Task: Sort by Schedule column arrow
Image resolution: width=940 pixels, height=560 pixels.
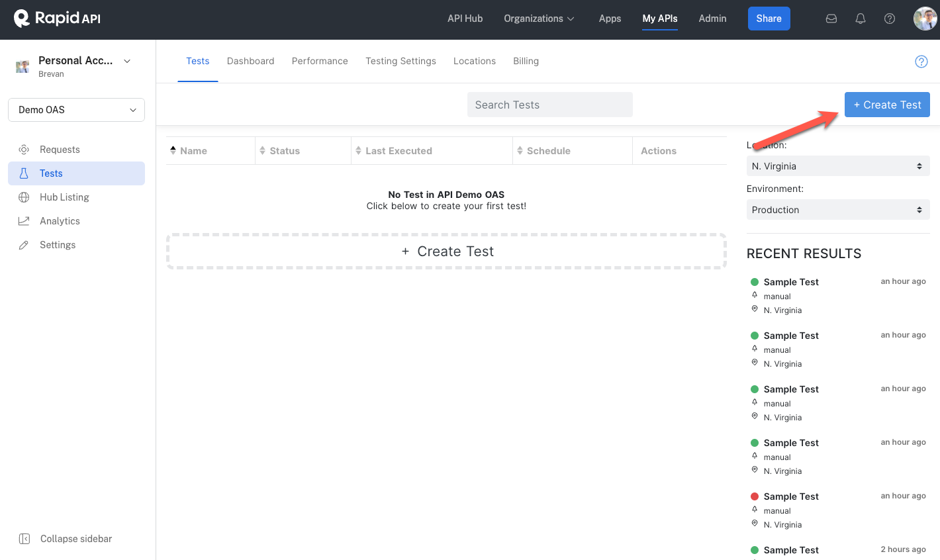Action: click(520, 150)
